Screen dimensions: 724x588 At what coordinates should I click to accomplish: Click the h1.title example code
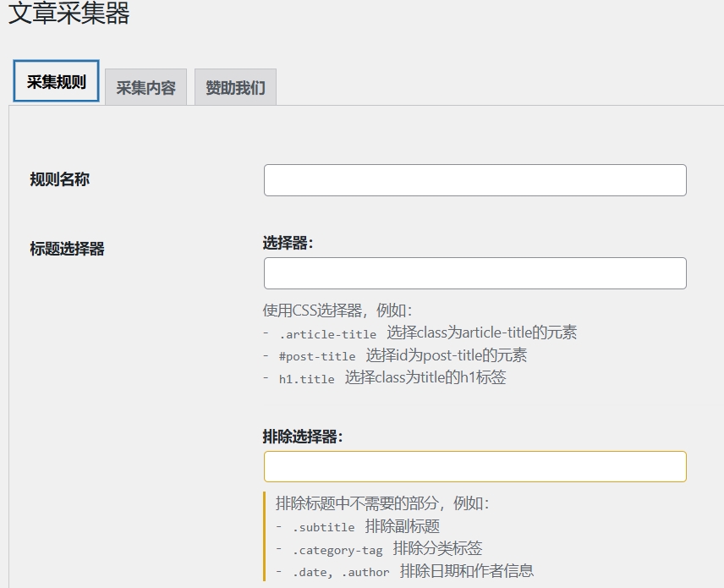tap(306, 379)
